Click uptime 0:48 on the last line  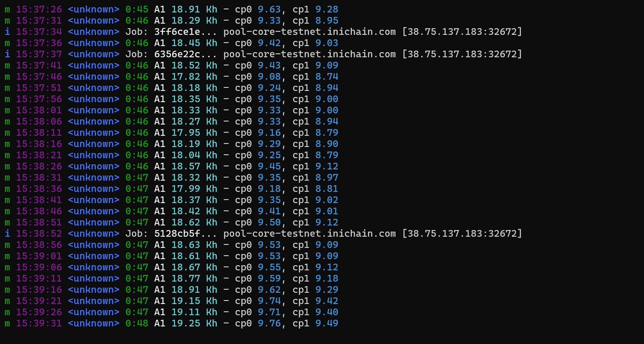click(x=137, y=323)
